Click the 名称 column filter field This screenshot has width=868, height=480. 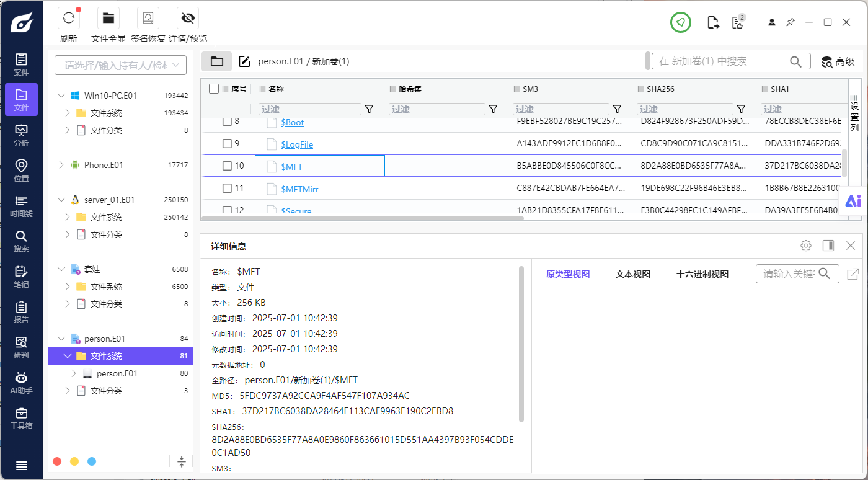(x=309, y=109)
